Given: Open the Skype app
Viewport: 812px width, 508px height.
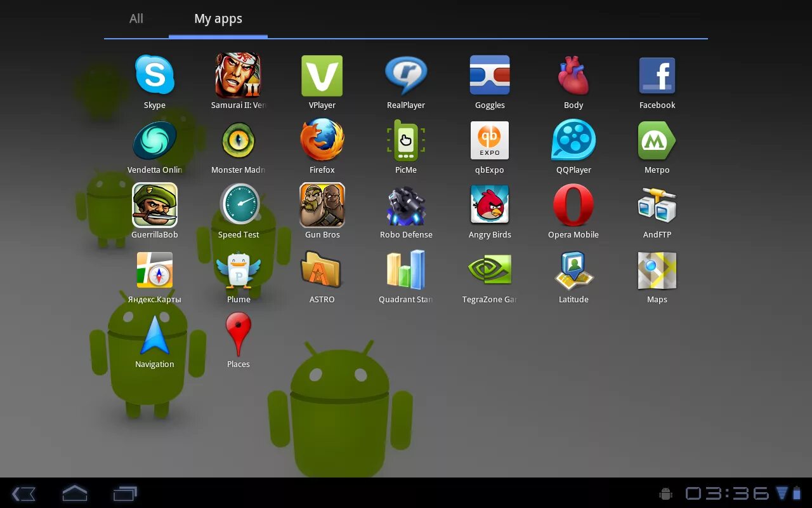Looking at the screenshot, I should 155,75.
